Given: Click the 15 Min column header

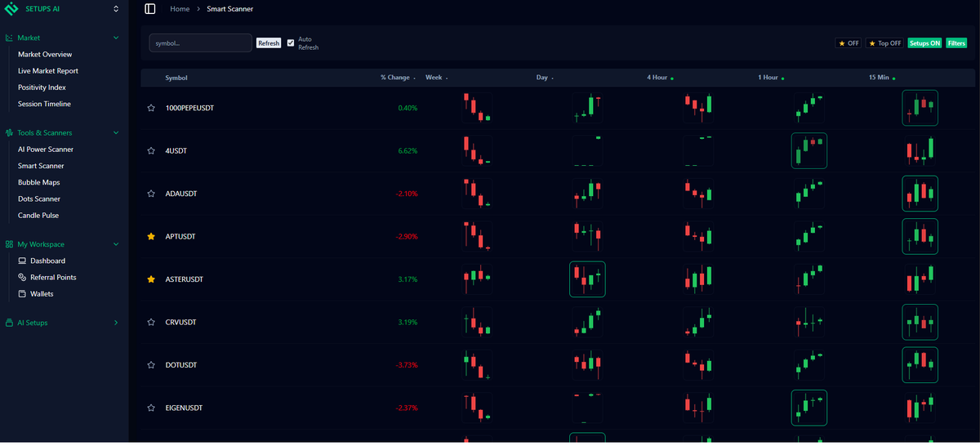Looking at the screenshot, I should point(881,78).
